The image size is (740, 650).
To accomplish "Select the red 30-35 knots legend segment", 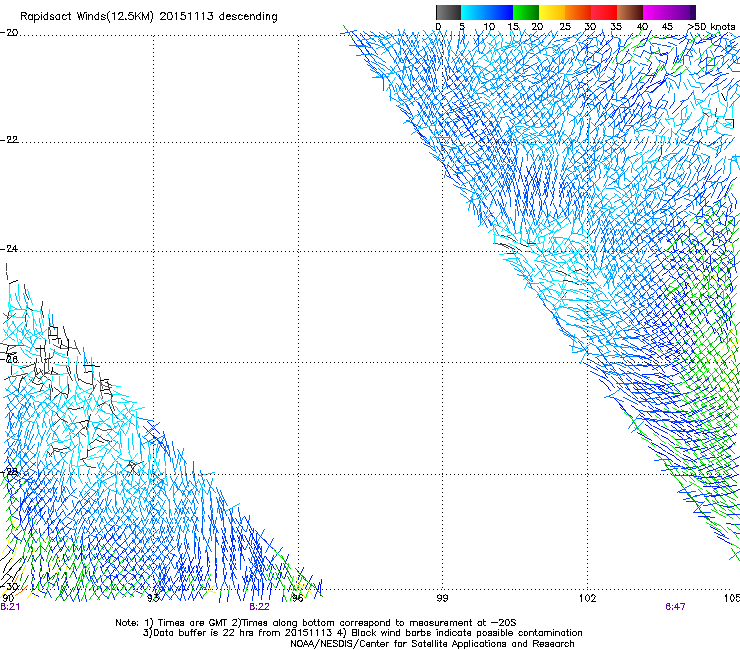I will 604,12.
